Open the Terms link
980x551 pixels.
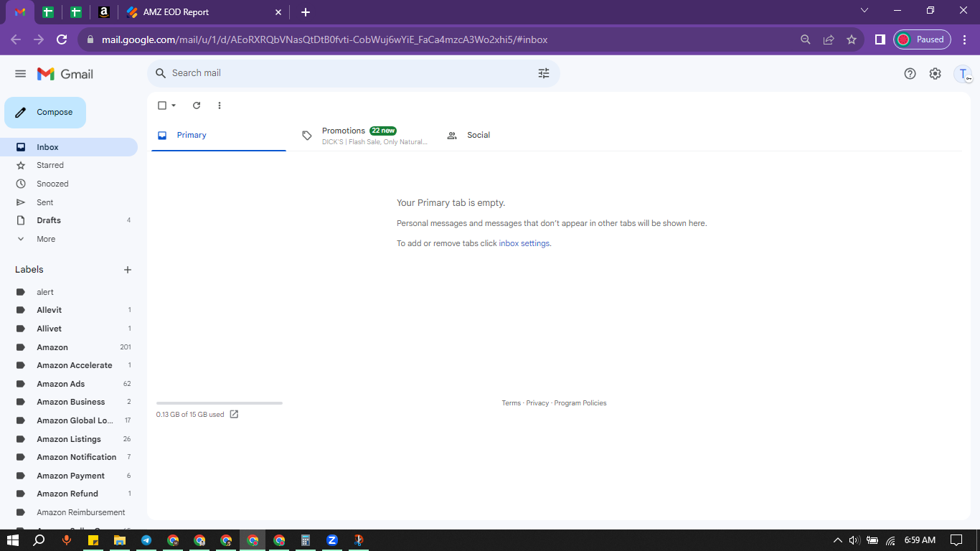click(512, 403)
